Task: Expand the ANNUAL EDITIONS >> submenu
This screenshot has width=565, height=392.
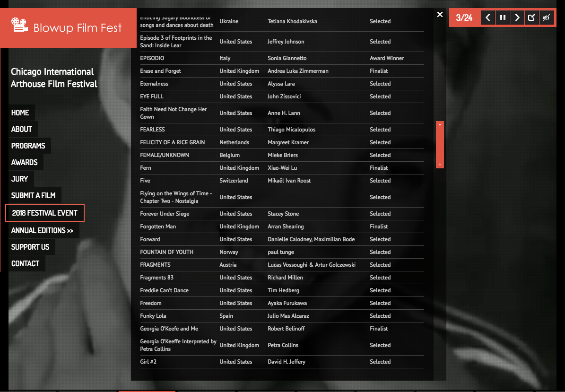Action: point(42,231)
